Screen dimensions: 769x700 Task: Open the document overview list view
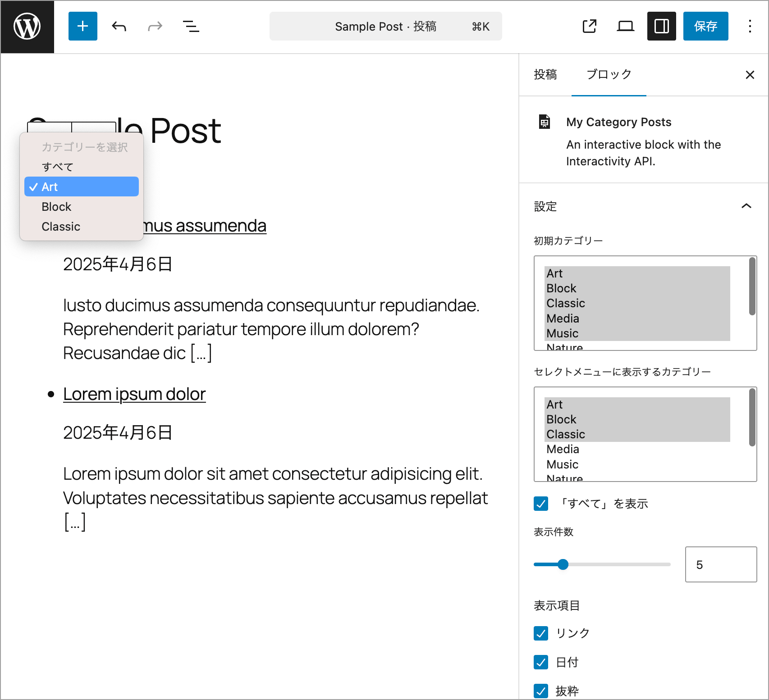pyautogui.click(x=191, y=27)
